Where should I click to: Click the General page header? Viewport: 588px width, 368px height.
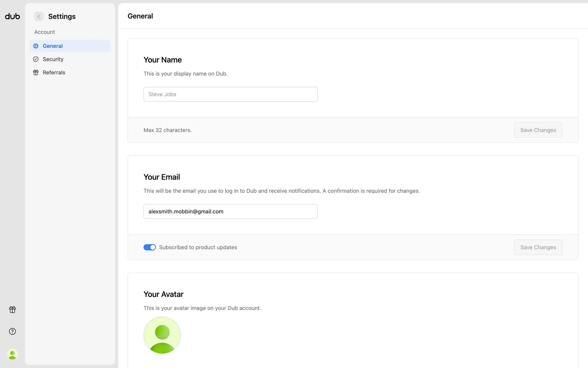click(140, 16)
